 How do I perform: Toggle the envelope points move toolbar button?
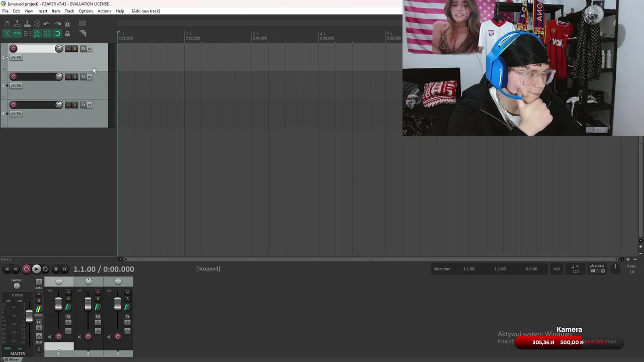pos(37,33)
